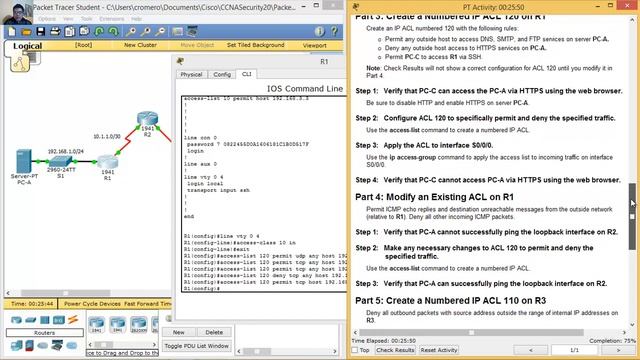Screen dimensions: 640x360
Task: Open the Custom Devices Dialog icon
Action: pos(192,31)
